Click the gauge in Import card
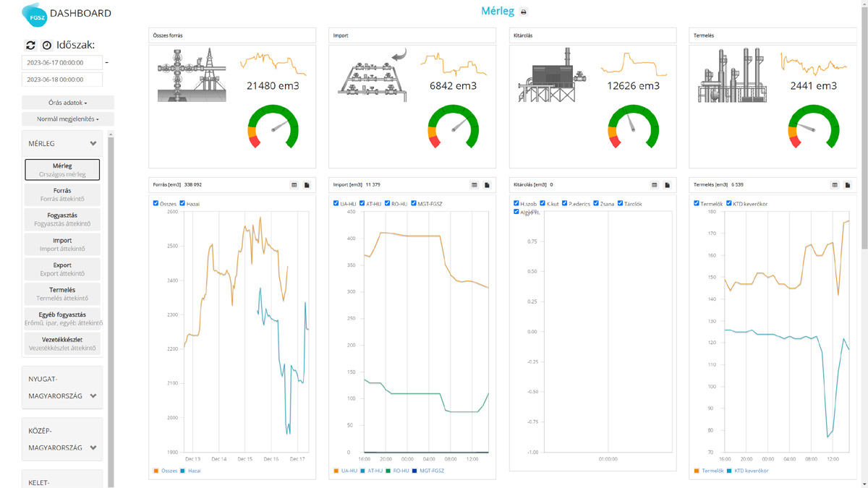The height and width of the screenshot is (488, 868). (453, 127)
